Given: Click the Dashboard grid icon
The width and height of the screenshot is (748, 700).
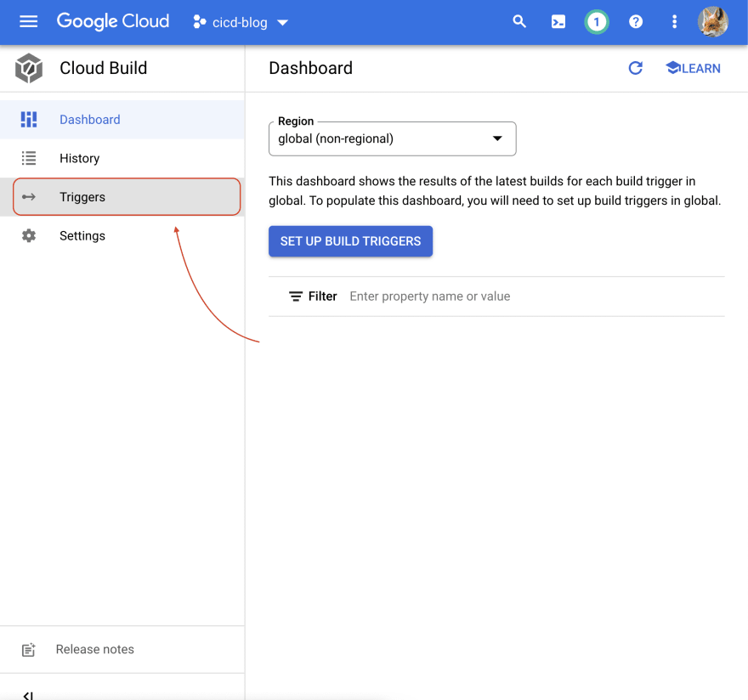Looking at the screenshot, I should 29,120.
